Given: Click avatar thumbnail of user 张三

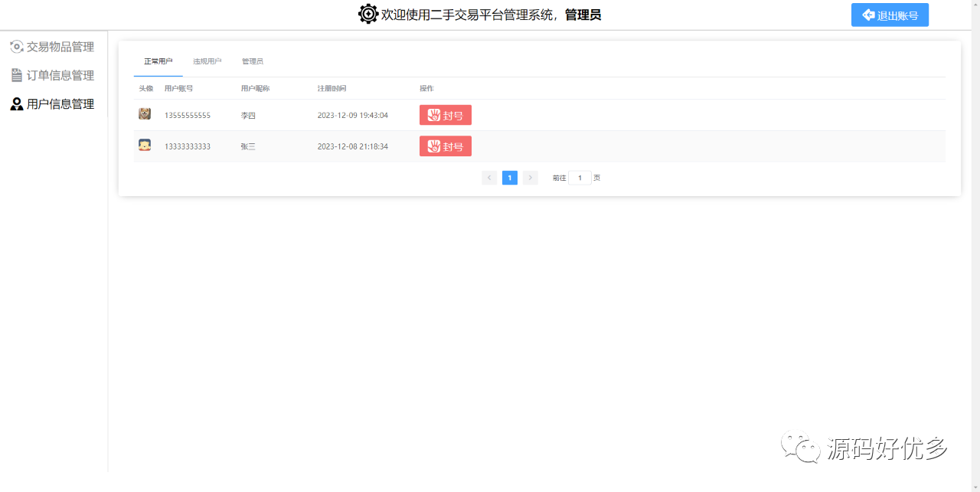Looking at the screenshot, I should tap(145, 145).
